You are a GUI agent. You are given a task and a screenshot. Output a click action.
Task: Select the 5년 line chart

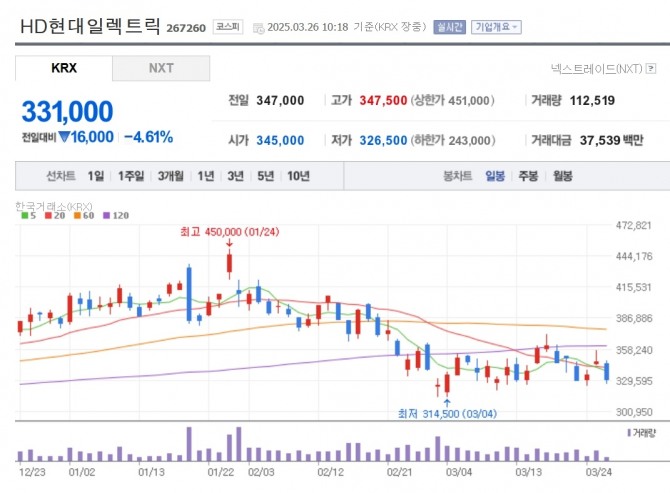265,176
